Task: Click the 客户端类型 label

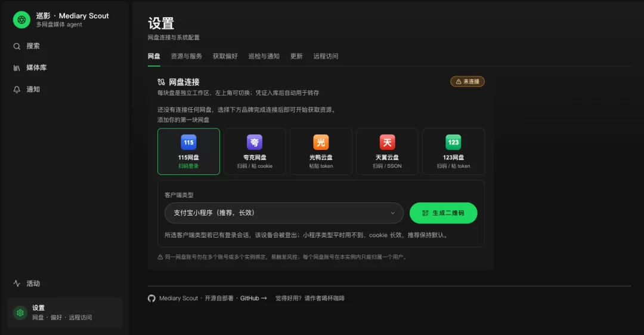Action: pos(179,195)
